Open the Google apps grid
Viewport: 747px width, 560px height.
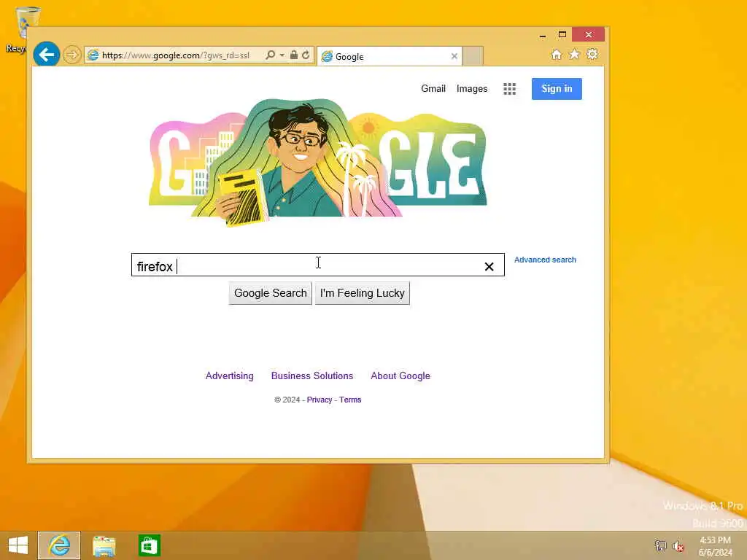pos(509,88)
